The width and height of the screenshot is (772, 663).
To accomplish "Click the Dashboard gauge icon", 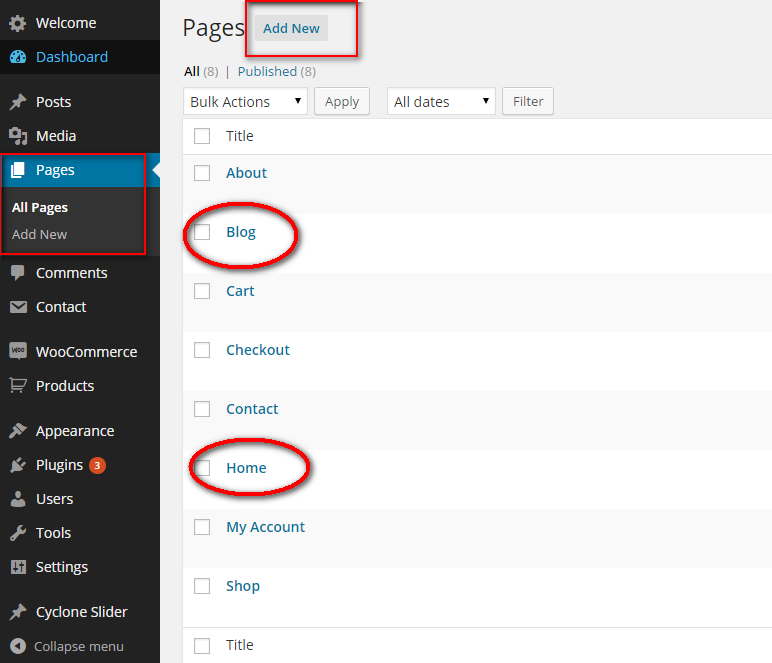I will pos(18,57).
